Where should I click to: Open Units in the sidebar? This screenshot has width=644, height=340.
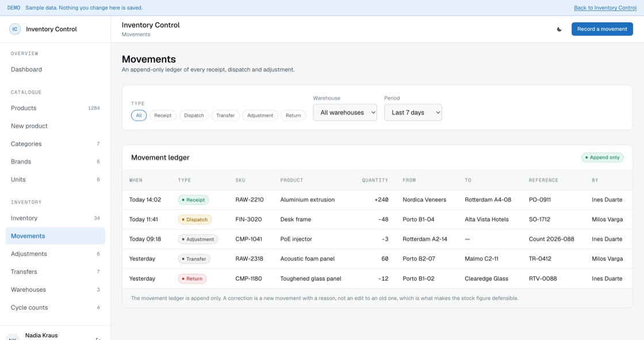55,179
